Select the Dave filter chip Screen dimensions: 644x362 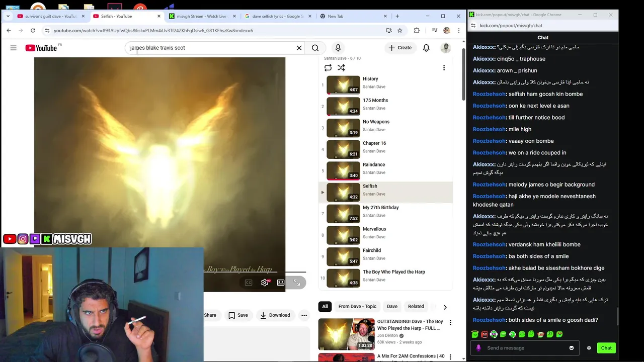click(x=392, y=306)
